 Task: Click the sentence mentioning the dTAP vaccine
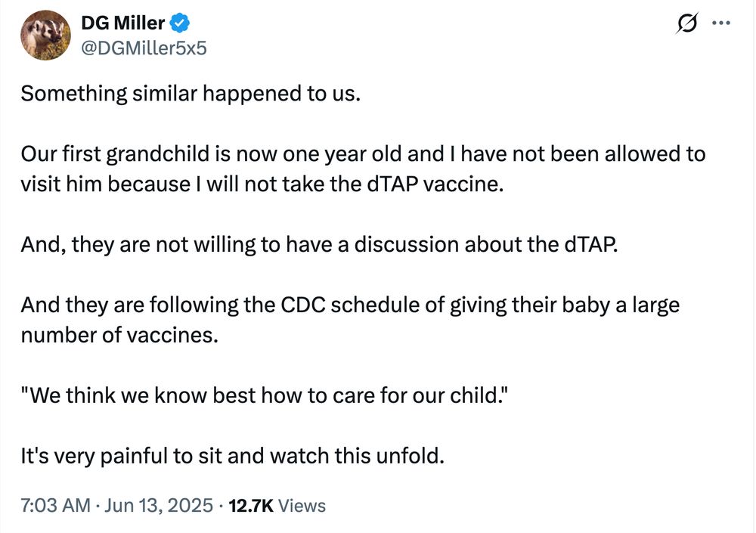[x=363, y=168]
